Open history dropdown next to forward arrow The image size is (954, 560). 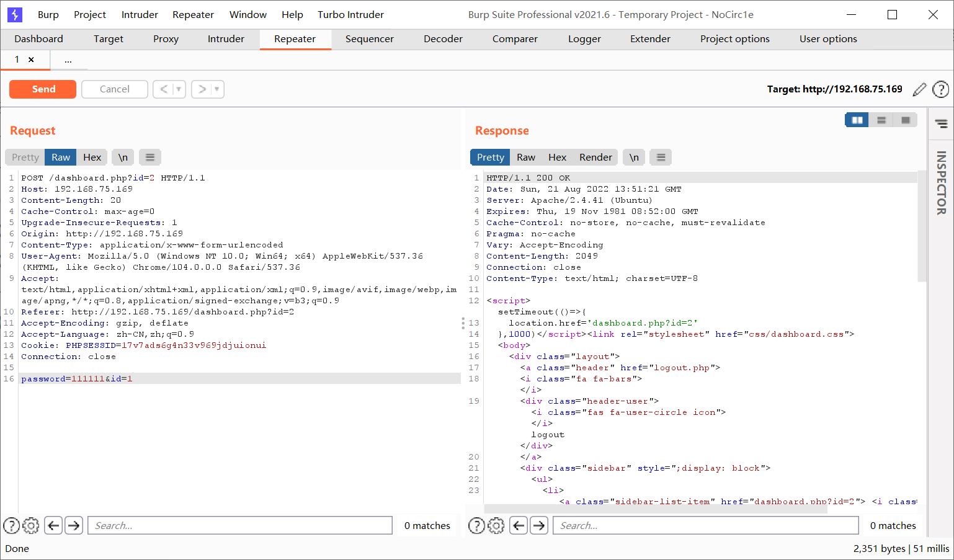pos(216,89)
